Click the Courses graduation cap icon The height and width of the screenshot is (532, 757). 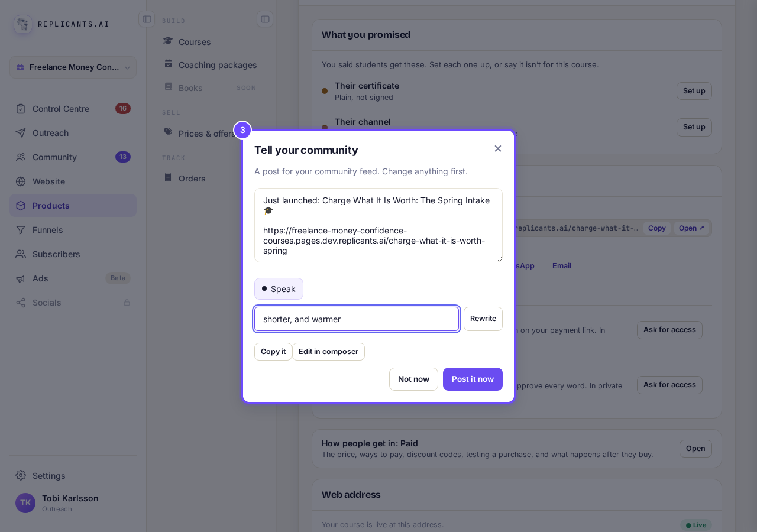point(168,41)
